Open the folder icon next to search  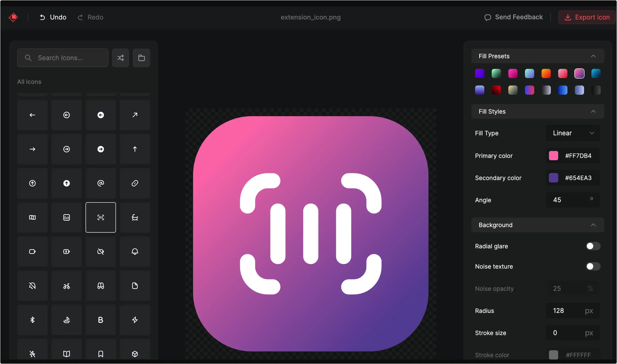[141, 58]
